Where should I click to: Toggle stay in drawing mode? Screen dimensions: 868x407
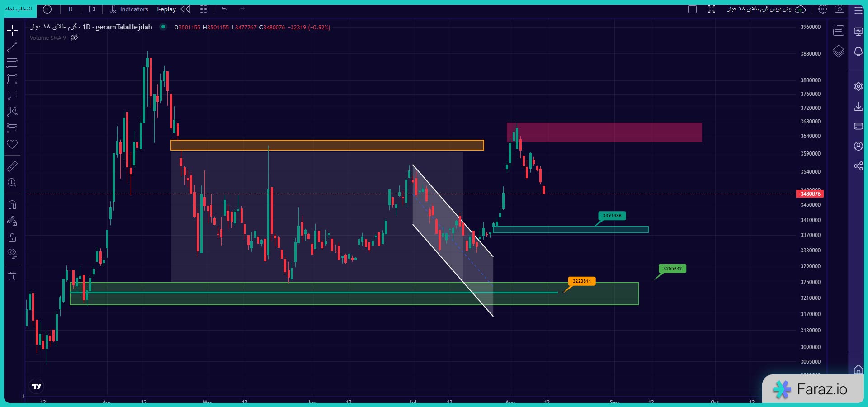12,221
